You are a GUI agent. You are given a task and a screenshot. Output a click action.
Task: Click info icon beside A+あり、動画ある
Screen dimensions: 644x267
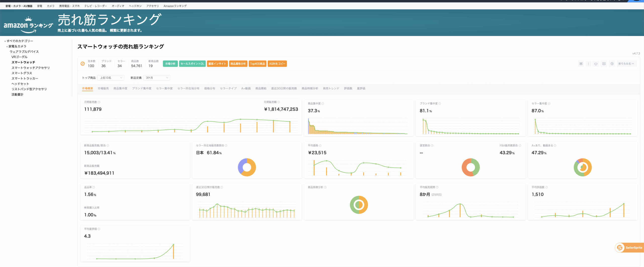click(555, 146)
